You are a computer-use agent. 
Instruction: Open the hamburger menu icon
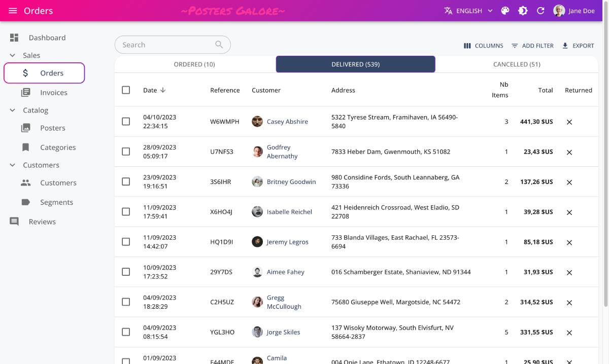tap(13, 11)
